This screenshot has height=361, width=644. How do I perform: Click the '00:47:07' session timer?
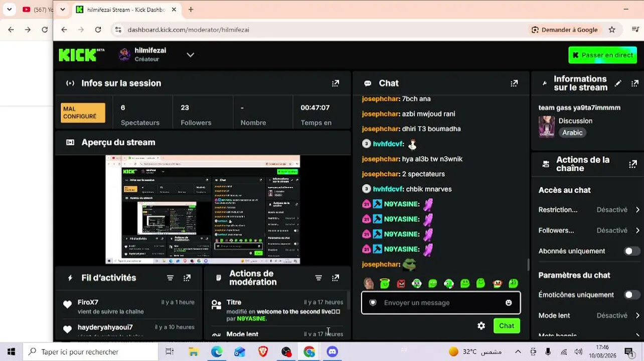pyautogui.click(x=315, y=108)
